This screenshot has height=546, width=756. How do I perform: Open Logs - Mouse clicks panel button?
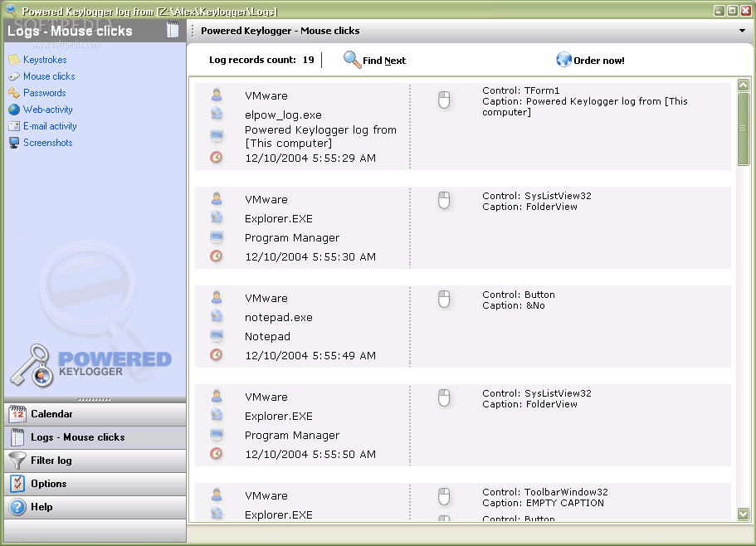pos(95,437)
